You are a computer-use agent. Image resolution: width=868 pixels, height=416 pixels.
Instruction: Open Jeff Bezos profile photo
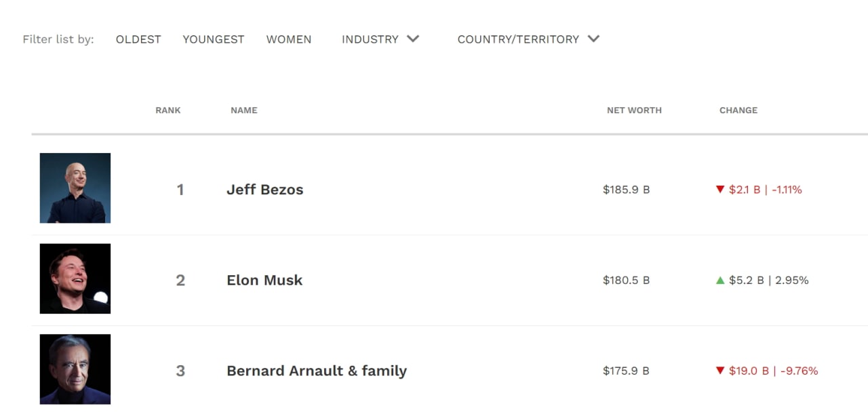[x=75, y=188]
